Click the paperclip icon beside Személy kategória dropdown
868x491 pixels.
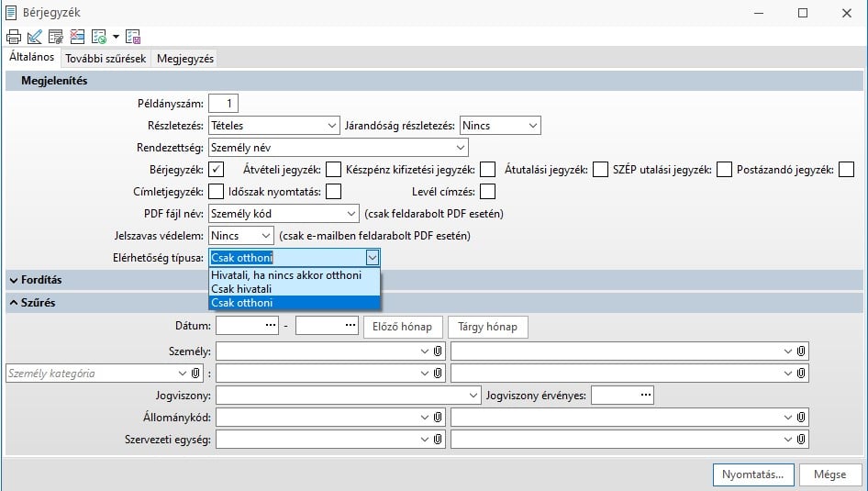tap(195, 374)
